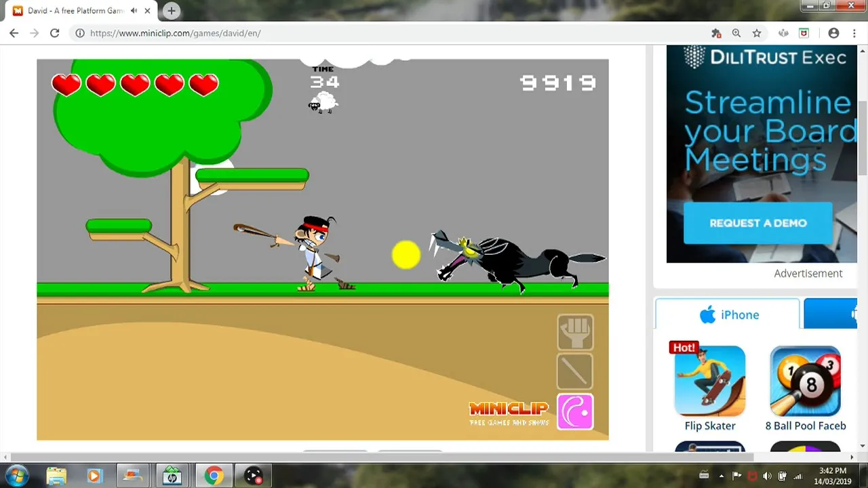The image size is (868, 488).
Task: Select the pink sling weapon button
Action: (575, 411)
